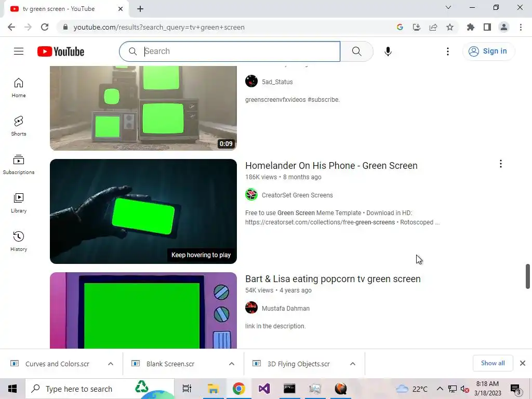Show hidden system tray icons
The width and height of the screenshot is (532, 399).
(x=440, y=389)
